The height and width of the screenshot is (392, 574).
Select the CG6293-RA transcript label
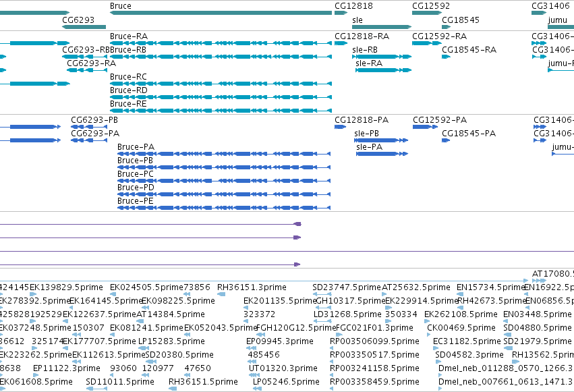coord(92,63)
